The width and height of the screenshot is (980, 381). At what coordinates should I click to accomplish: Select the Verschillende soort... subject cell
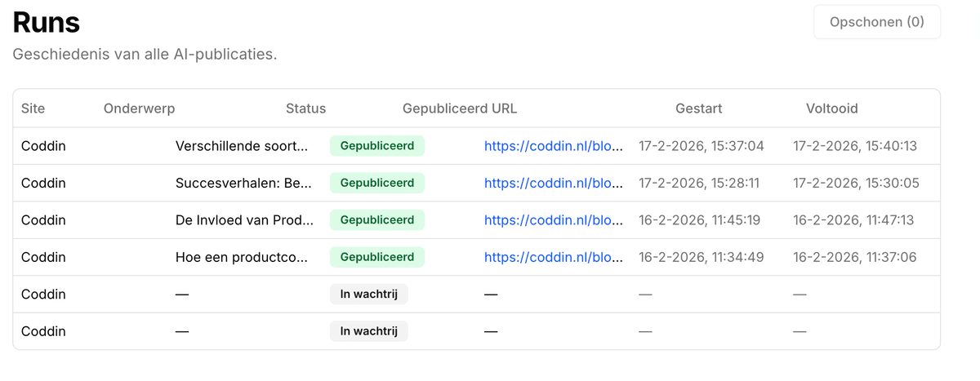coord(243,146)
